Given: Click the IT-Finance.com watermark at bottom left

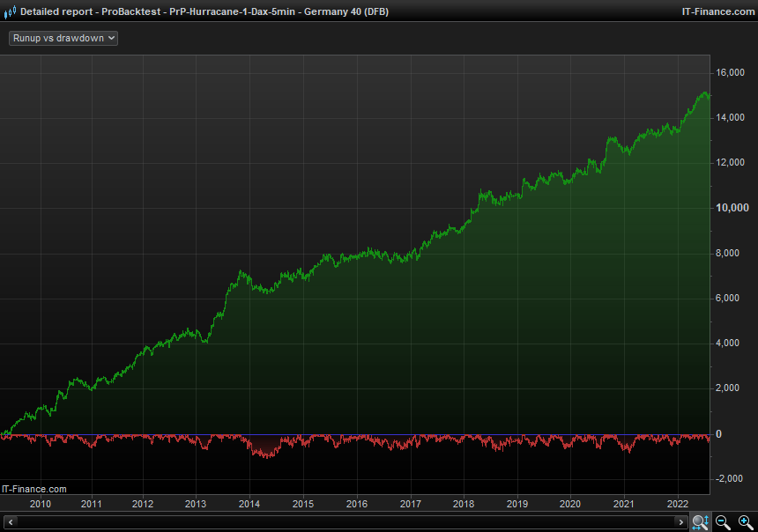Looking at the screenshot, I should click(34, 489).
